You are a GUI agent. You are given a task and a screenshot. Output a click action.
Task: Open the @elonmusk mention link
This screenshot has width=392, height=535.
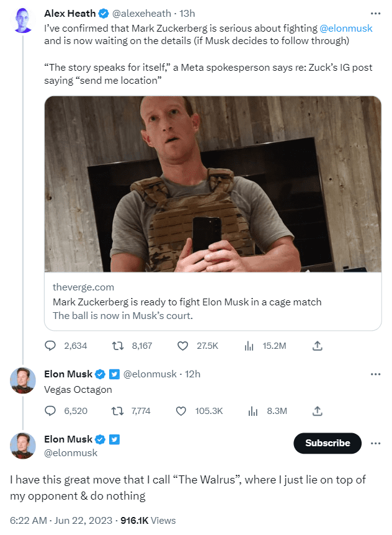pyautogui.click(x=347, y=29)
